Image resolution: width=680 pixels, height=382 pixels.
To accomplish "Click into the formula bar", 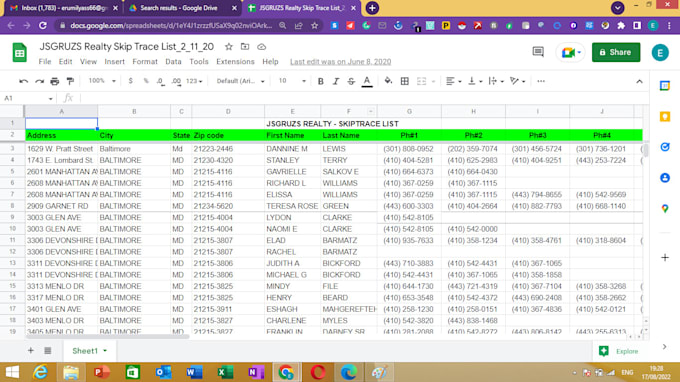I will coord(364,98).
